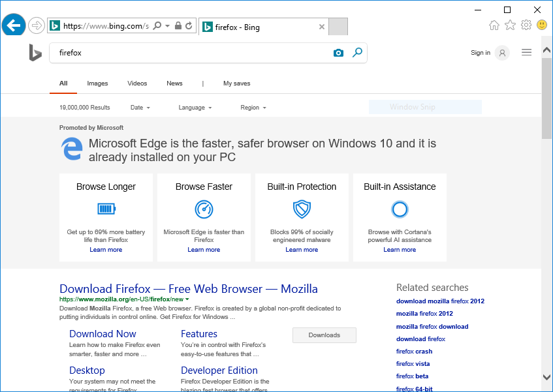The height and width of the screenshot is (392, 553).
Task: Search by image using camera icon
Action: (338, 53)
